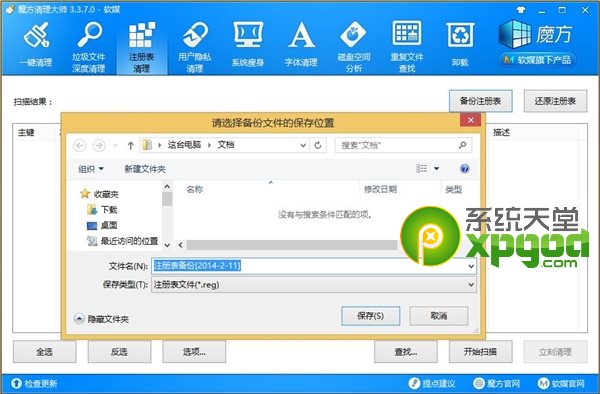Close the save location dialog
600x394 pixels.
pos(471,120)
